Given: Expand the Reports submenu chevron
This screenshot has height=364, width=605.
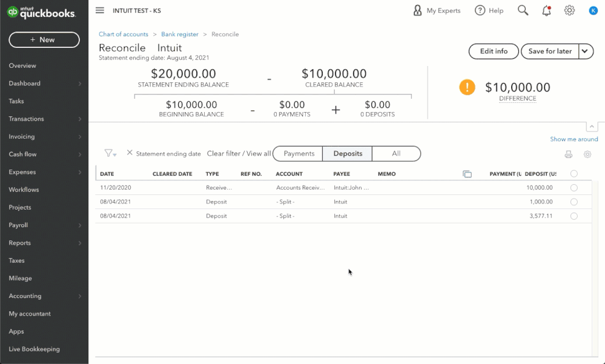Looking at the screenshot, I should pos(80,243).
